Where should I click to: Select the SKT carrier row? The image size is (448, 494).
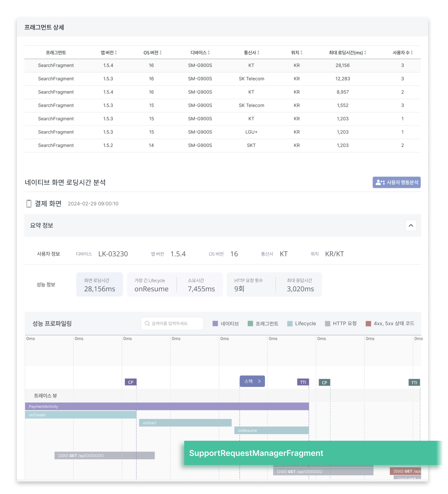[x=223, y=146]
